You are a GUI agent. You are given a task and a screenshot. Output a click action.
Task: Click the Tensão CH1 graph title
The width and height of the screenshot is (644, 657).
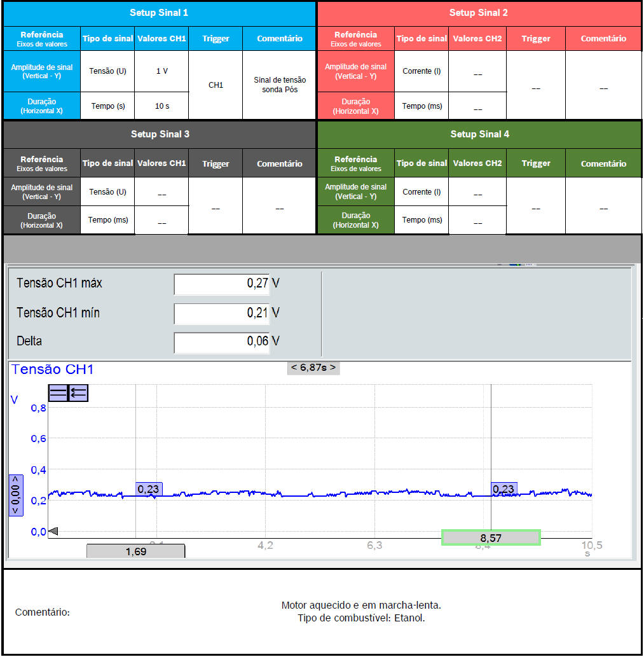pyautogui.click(x=53, y=370)
